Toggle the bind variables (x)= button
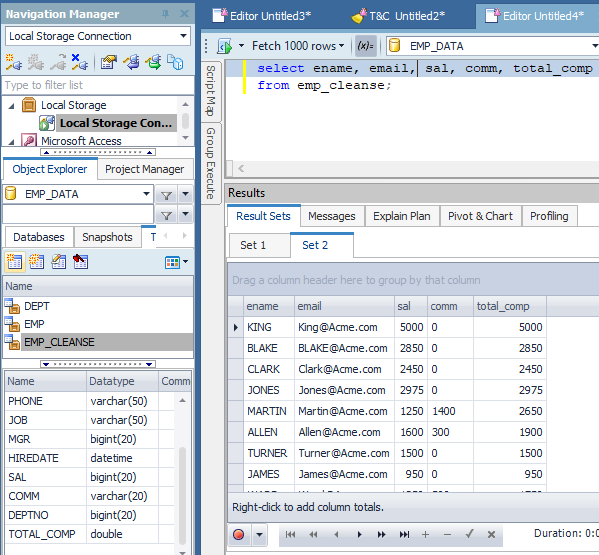599x555 pixels. 366,46
